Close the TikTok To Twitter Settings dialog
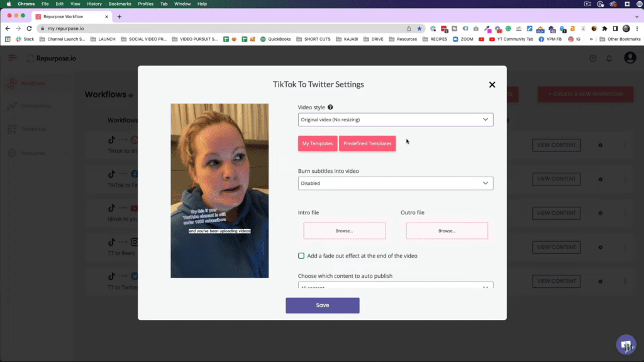 [492, 85]
